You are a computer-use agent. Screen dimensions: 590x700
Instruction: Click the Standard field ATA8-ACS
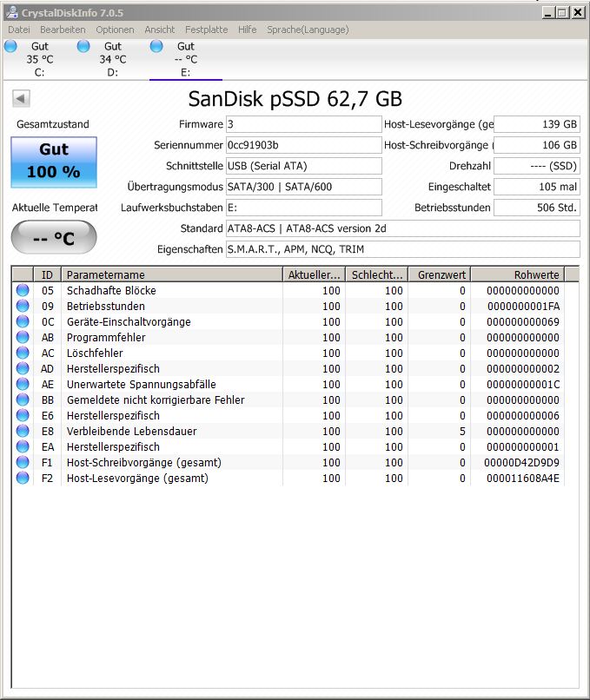(x=403, y=228)
